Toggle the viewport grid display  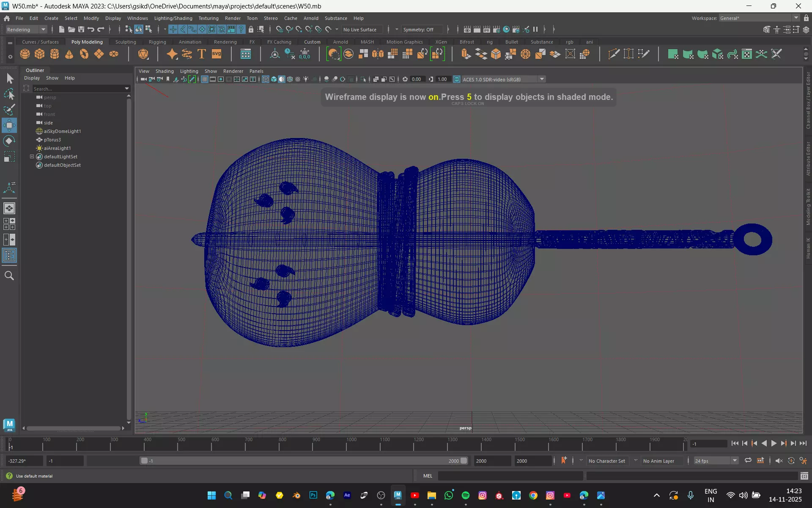(x=205, y=80)
